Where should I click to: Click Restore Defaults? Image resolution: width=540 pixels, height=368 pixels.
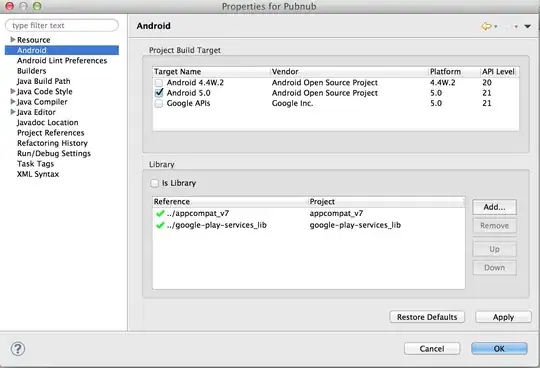pyautogui.click(x=427, y=317)
